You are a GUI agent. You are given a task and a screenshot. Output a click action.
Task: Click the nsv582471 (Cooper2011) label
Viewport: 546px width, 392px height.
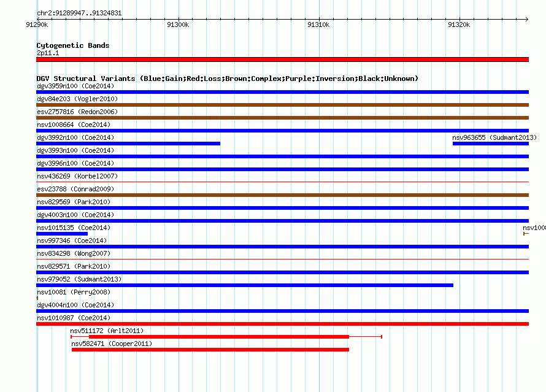point(112,344)
